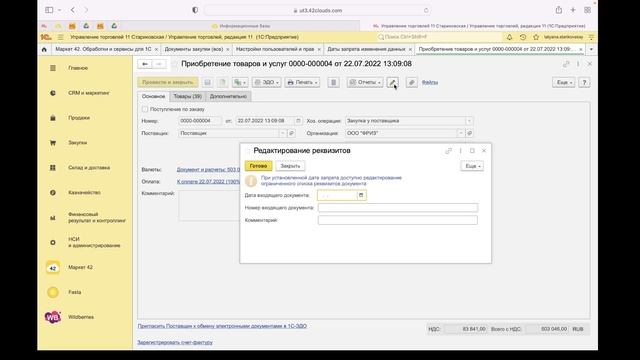Open the history clock icon
This screenshot has height=360, width=640.
(523, 37)
